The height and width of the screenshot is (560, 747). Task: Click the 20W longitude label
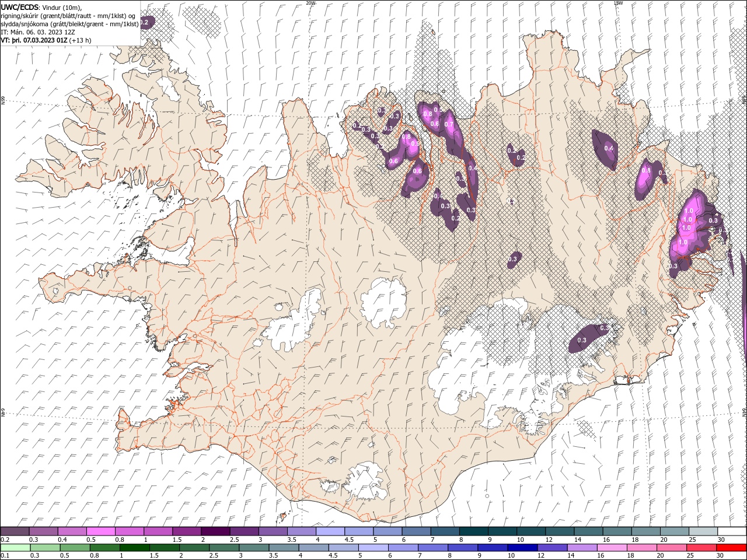tap(310, 3)
